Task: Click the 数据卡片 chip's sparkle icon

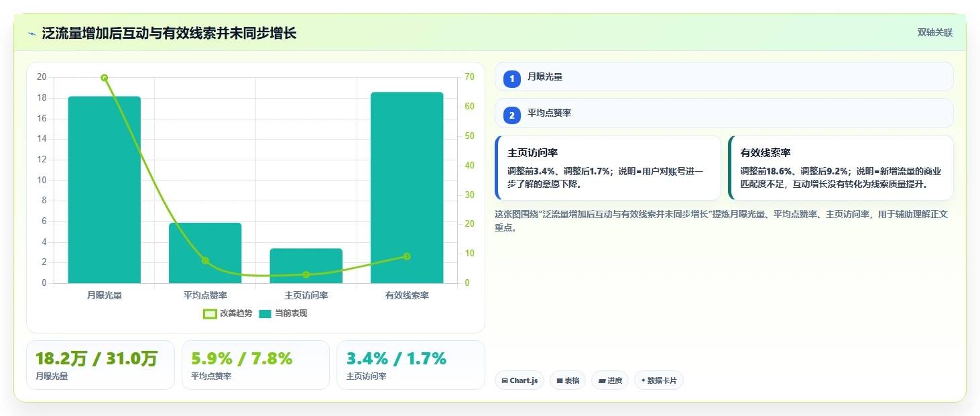Action: click(644, 380)
